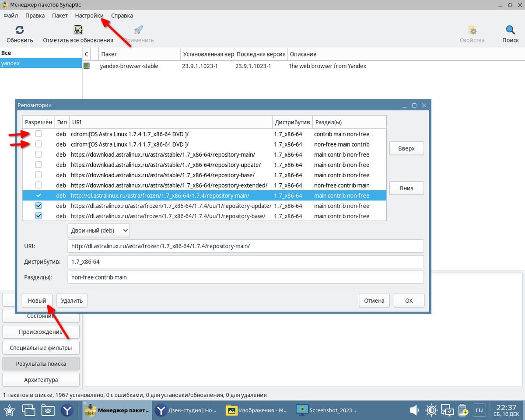Uncheck frozen 1.7.4 repository-main checkbox
The image size is (525, 420).
coord(38,196)
